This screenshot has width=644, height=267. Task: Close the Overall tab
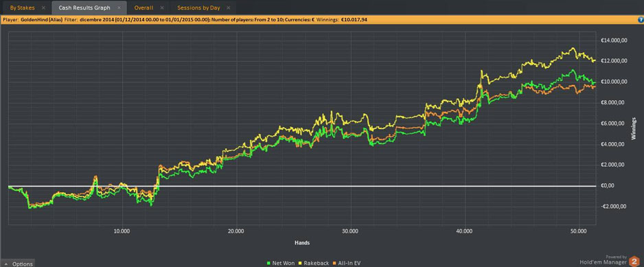162,8
